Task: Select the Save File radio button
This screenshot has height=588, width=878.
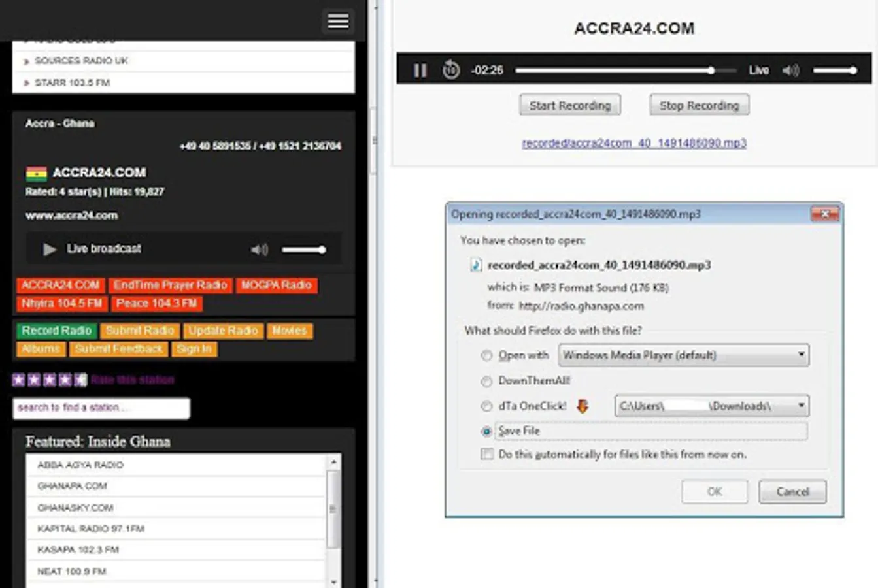Action: pos(486,431)
